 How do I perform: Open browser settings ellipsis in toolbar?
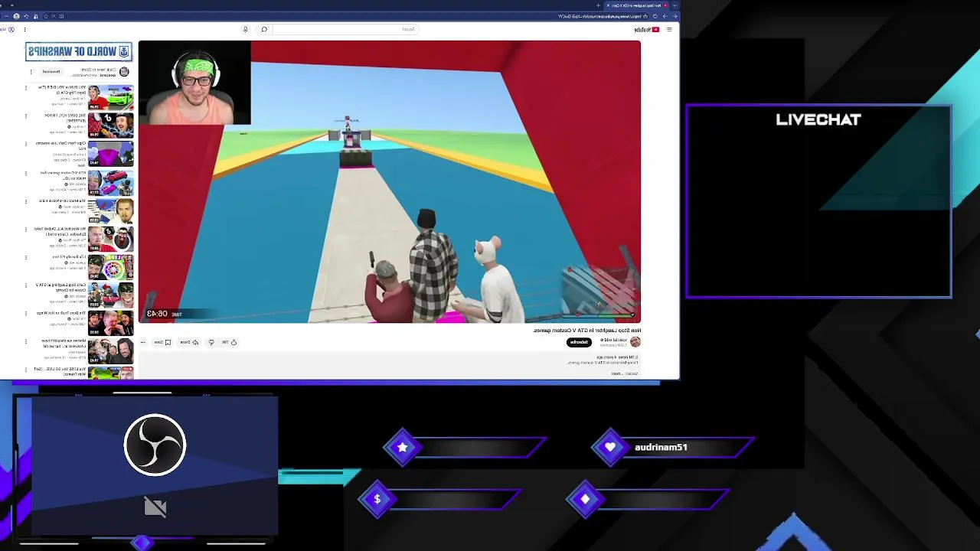click(x=6, y=16)
